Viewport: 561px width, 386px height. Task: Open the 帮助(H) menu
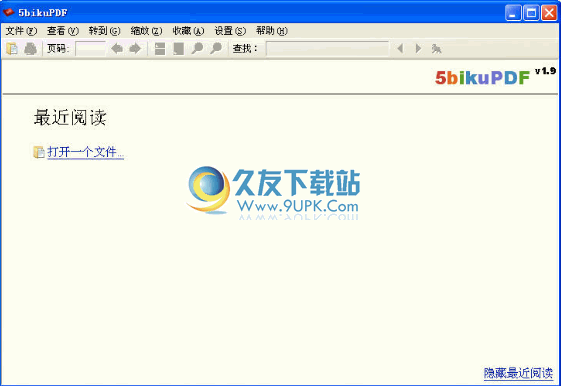pos(272,31)
